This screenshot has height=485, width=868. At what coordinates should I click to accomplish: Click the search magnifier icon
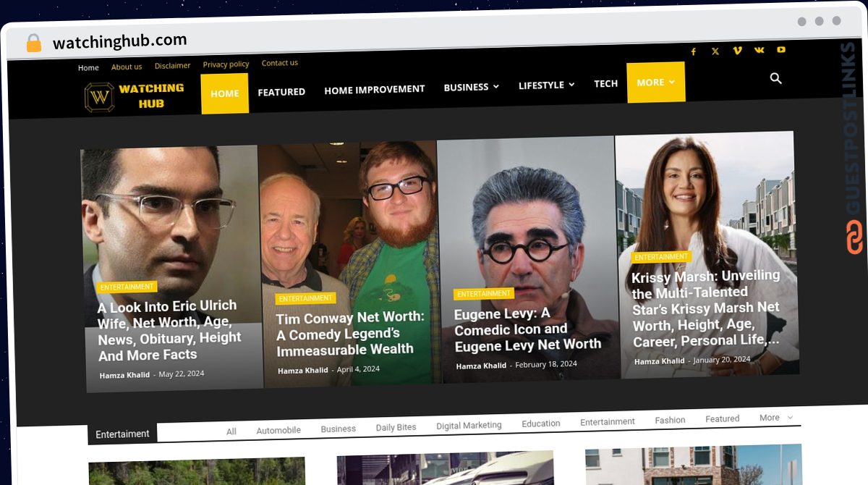coord(776,78)
